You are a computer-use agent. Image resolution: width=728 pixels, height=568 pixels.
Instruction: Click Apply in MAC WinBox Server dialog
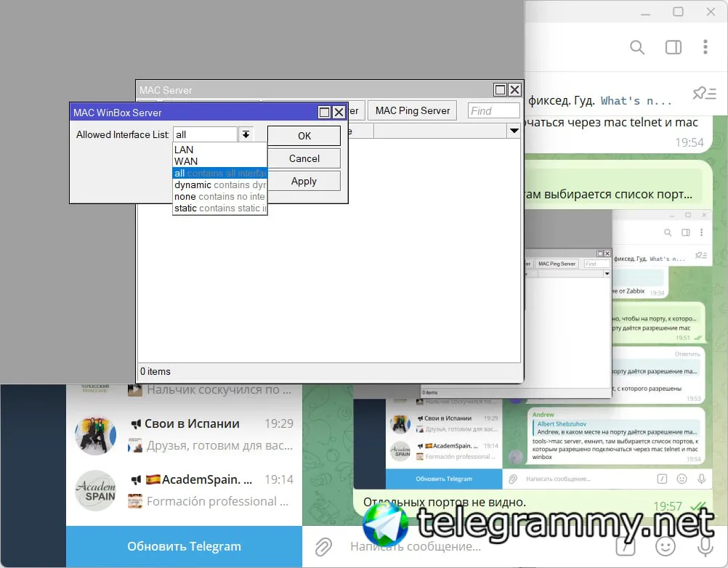pyautogui.click(x=304, y=182)
